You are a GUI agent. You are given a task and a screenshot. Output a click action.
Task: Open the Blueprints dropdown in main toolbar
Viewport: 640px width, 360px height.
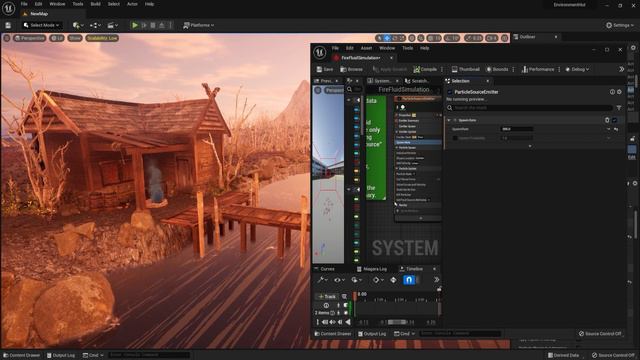point(95,25)
